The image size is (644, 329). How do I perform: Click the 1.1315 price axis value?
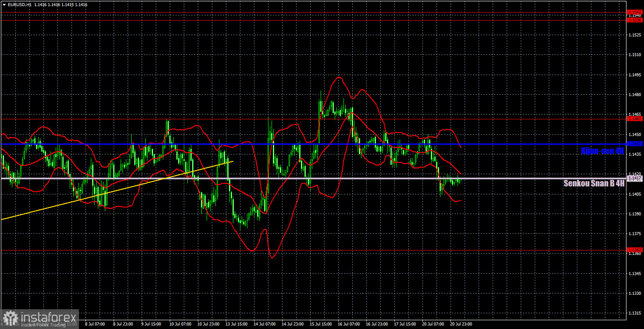coord(634,313)
